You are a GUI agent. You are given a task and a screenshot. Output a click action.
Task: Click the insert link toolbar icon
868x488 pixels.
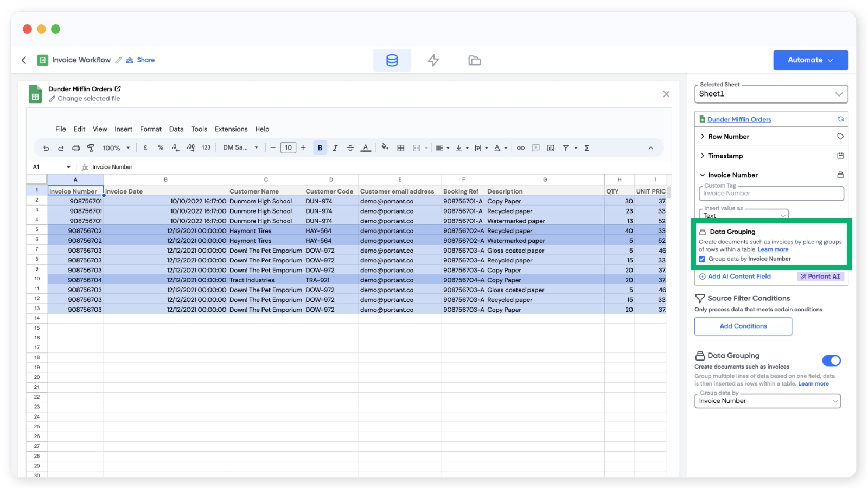coord(520,148)
